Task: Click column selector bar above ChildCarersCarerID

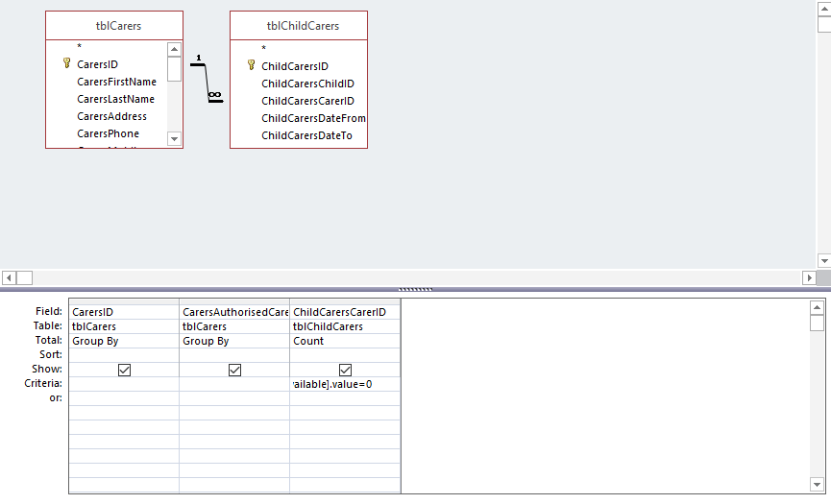Action: (345, 301)
